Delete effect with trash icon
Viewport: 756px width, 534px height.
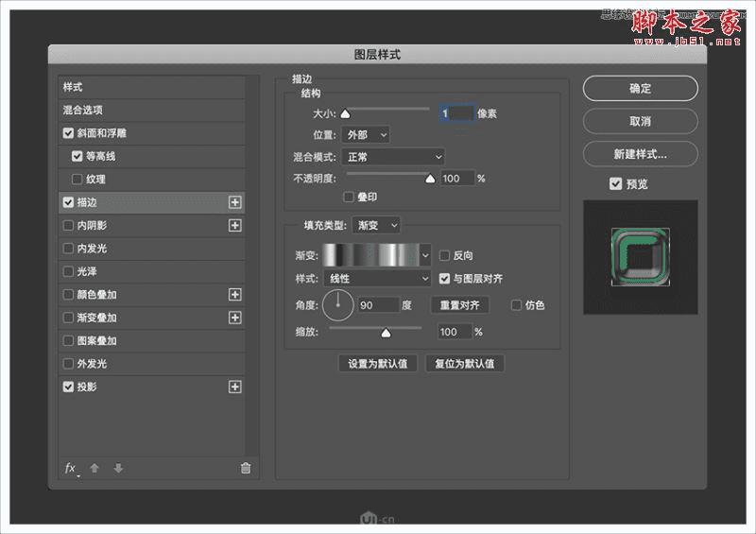[x=246, y=468]
